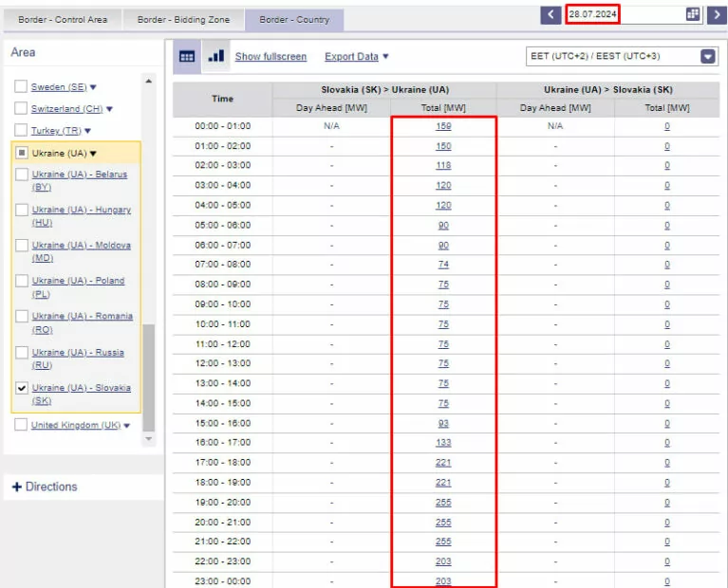Select the Border - Country tab
The width and height of the screenshot is (728, 588).
[294, 20]
